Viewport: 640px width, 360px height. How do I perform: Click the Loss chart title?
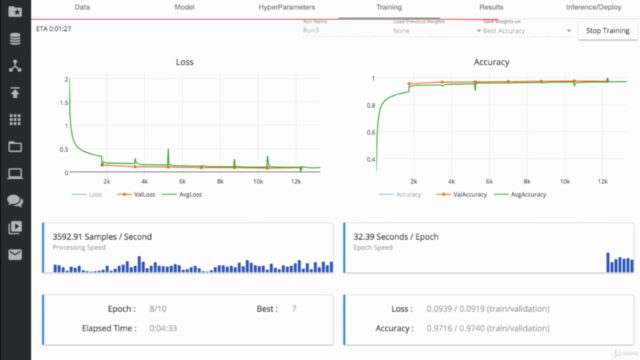(x=184, y=62)
